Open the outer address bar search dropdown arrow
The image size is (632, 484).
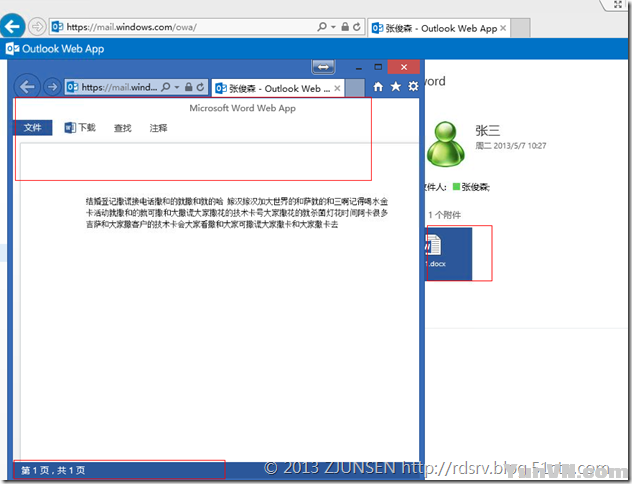(333, 27)
